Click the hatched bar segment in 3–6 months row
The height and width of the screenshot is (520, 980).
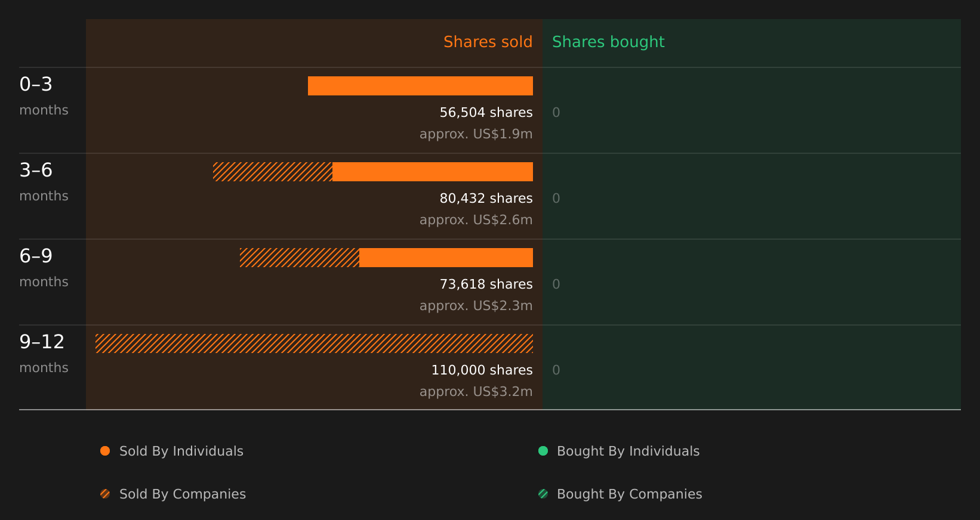pos(273,172)
